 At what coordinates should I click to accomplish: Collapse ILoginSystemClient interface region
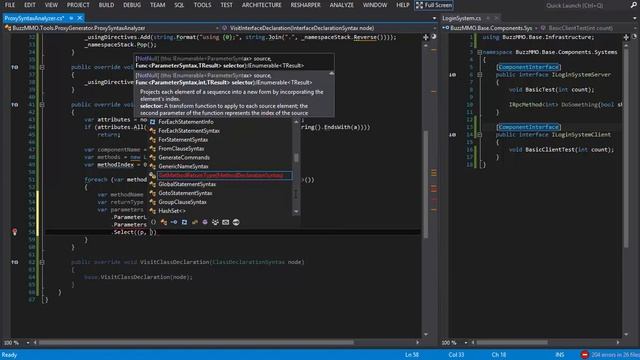point(480,135)
